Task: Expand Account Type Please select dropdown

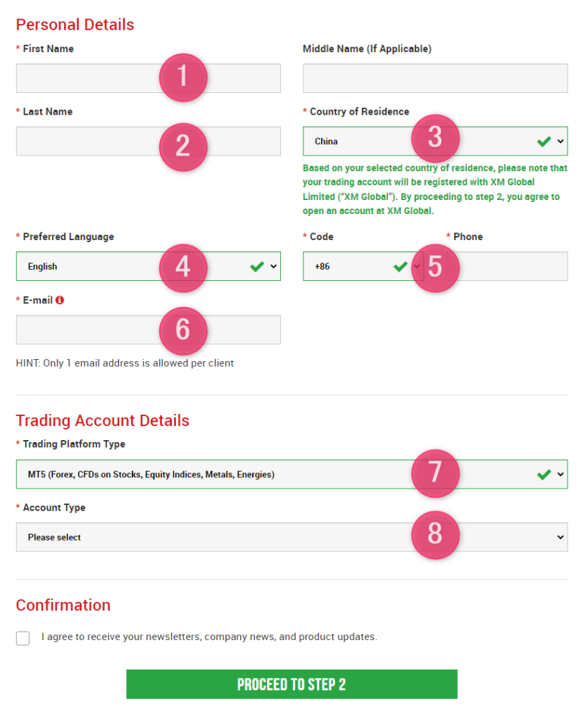Action: point(292,537)
